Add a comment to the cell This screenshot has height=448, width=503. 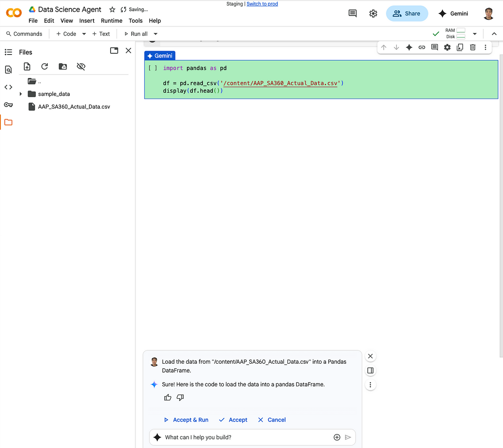point(435,47)
